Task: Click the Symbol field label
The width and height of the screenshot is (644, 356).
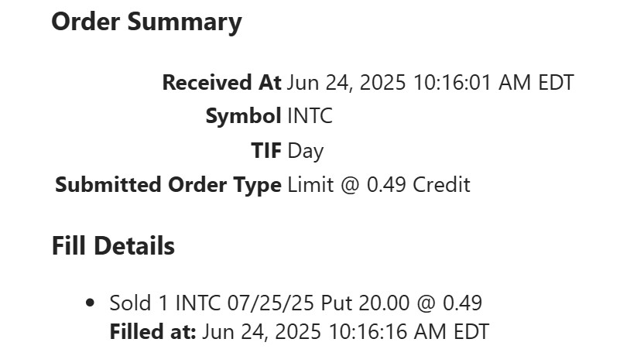Action: pyautogui.click(x=243, y=117)
